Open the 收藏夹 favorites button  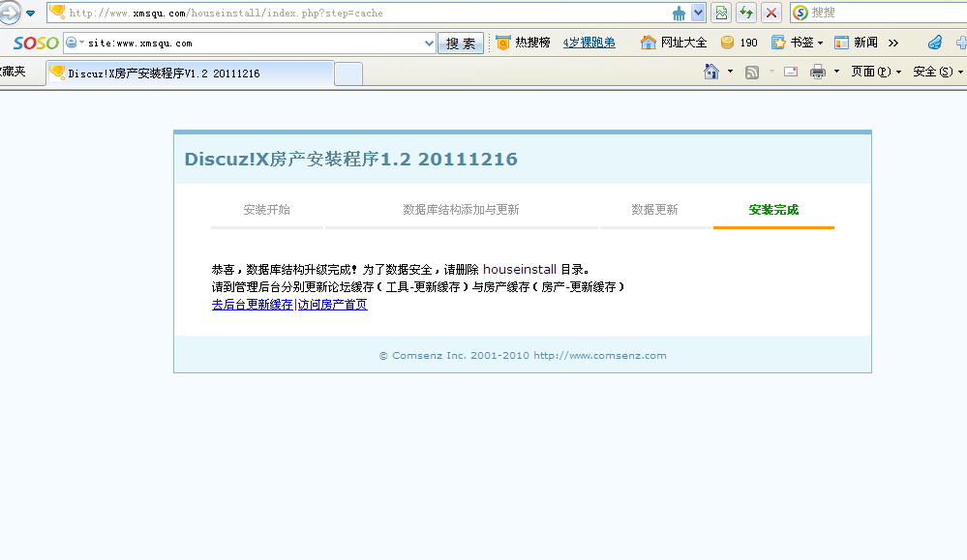point(13,72)
